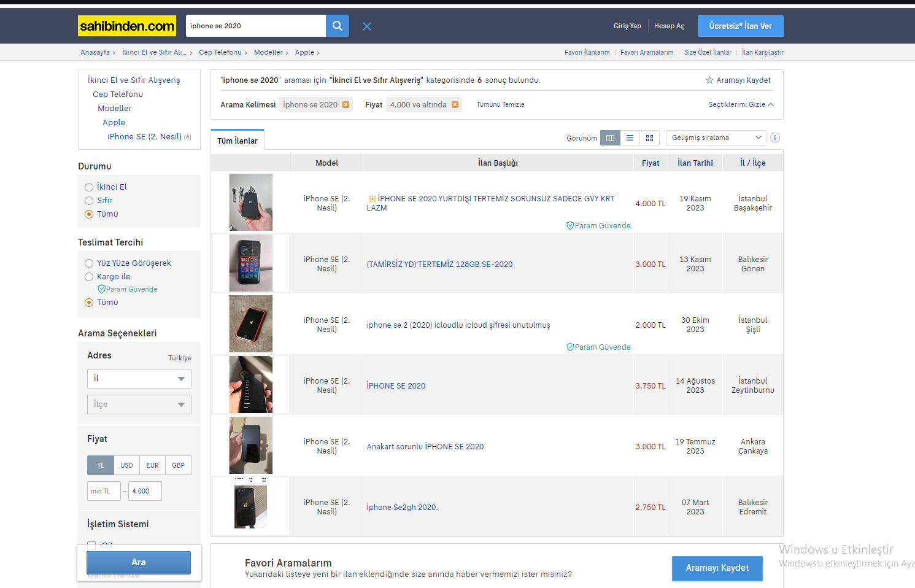Click Param Güvende badge on the Başakşehir listing
Image resolution: width=915 pixels, height=588 pixels.
tap(598, 226)
